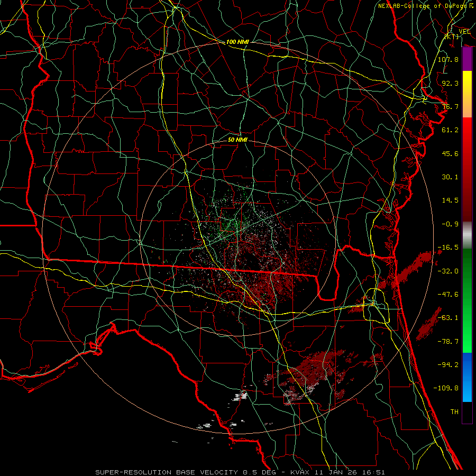Screen dimensions: 476x476
Task: Click the -94.2 velocity scale value
Action: [448, 364]
